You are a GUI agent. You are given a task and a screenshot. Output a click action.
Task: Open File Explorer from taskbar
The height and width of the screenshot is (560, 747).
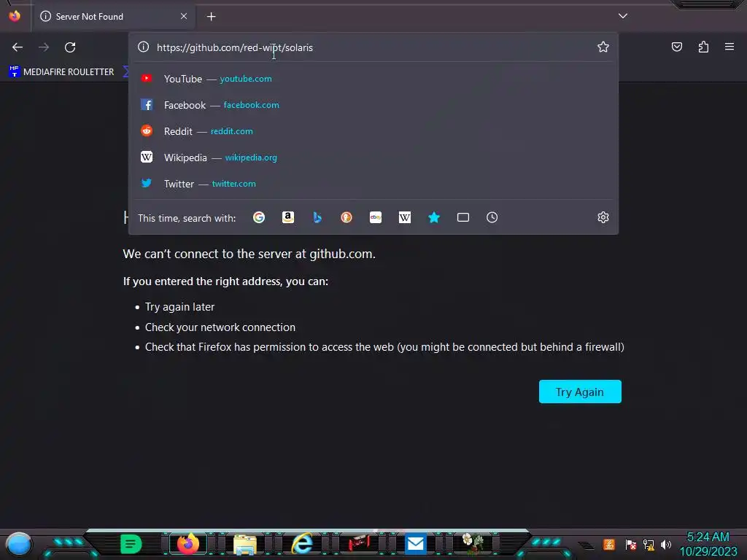245,544
